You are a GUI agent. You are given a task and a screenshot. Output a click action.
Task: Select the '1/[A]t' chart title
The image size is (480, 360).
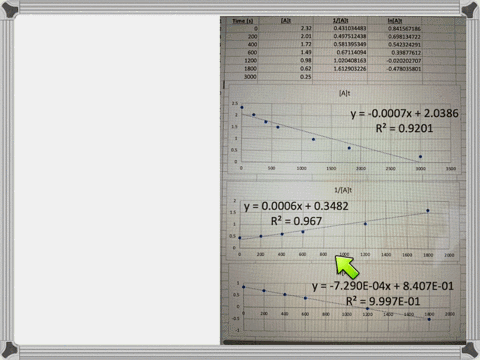tap(343, 190)
